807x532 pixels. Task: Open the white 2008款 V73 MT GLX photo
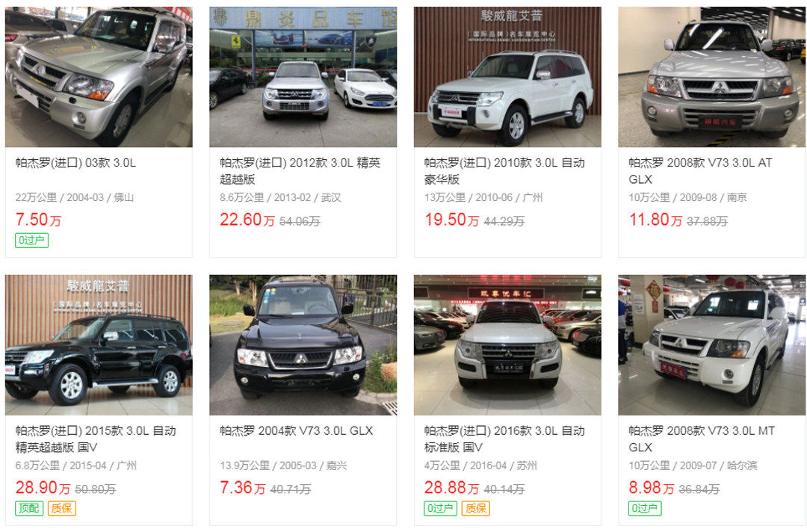click(x=712, y=344)
